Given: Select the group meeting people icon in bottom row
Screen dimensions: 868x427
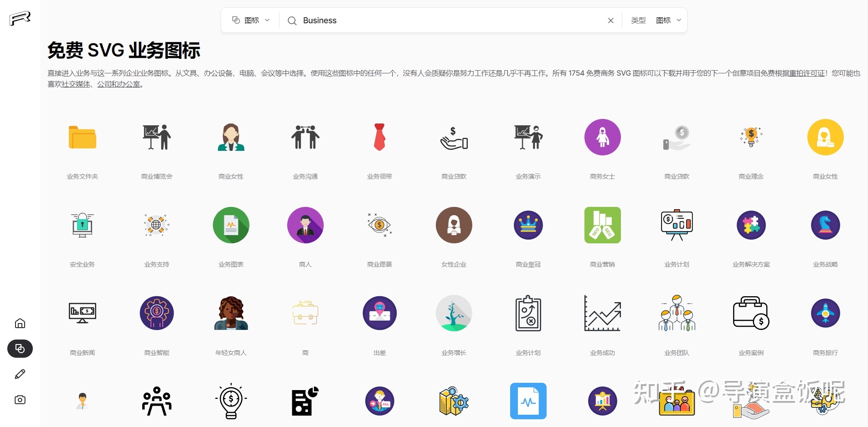Looking at the screenshot, I should point(157,401).
